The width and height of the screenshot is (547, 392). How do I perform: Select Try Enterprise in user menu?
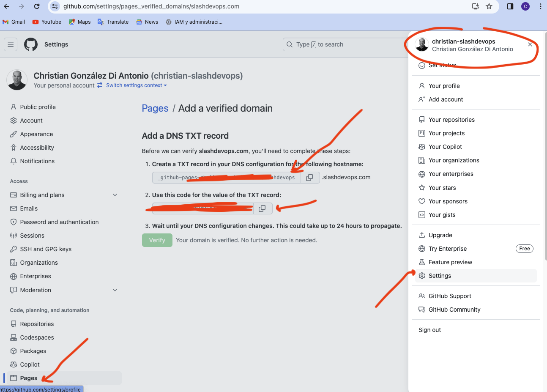pyautogui.click(x=476, y=249)
